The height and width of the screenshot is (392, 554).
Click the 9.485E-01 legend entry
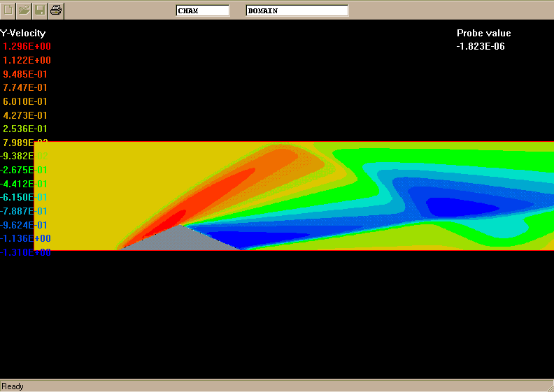click(25, 74)
